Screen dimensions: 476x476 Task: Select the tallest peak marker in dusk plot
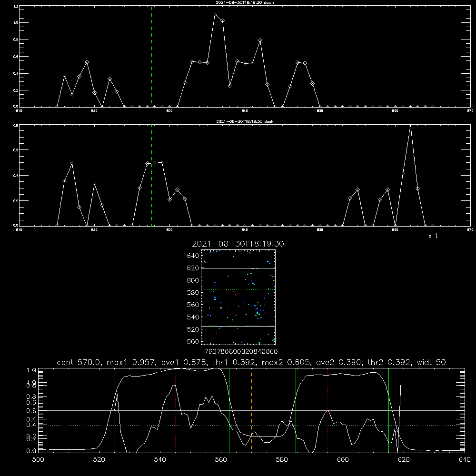(410, 126)
